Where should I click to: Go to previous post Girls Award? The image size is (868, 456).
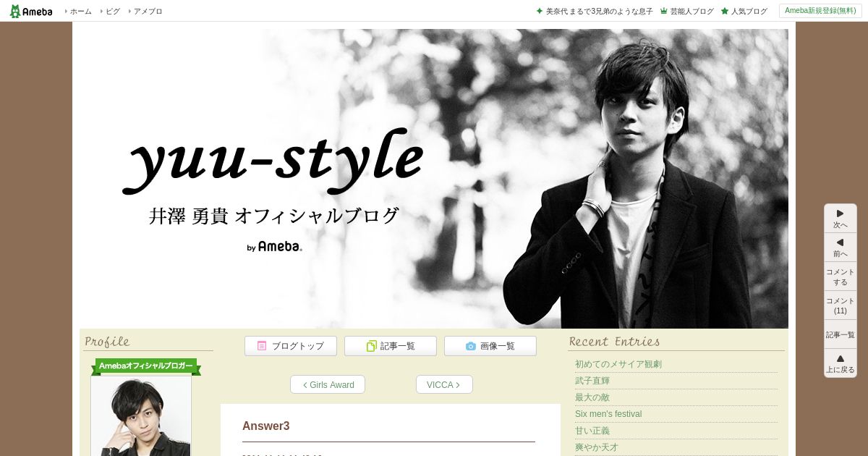tap(328, 384)
